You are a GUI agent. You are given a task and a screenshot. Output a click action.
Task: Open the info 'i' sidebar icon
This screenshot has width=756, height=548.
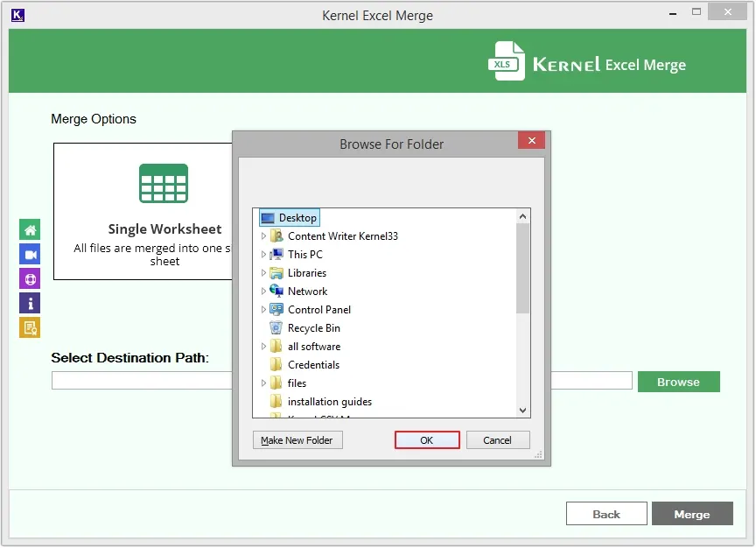[x=30, y=304]
